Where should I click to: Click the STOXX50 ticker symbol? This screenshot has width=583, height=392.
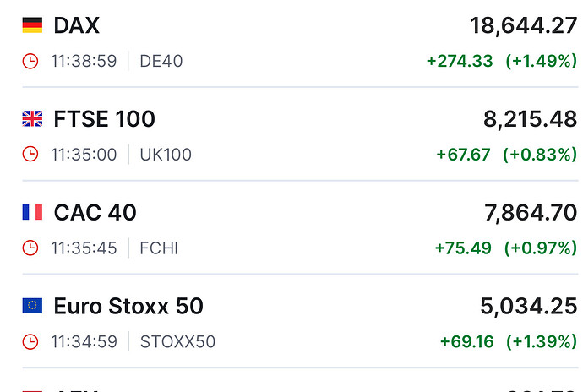pyautogui.click(x=177, y=342)
